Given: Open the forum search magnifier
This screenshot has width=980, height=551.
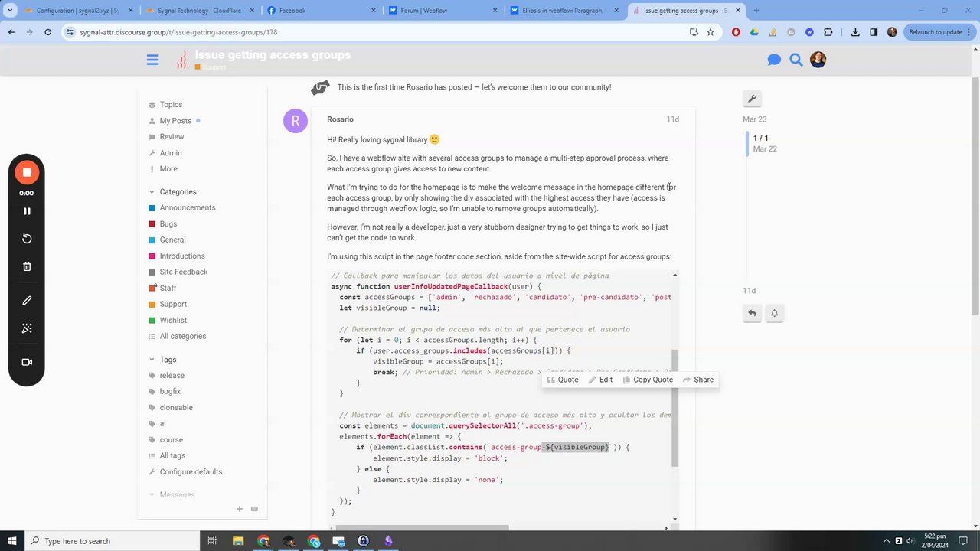Looking at the screenshot, I should pyautogui.click(x=796, y=60).
